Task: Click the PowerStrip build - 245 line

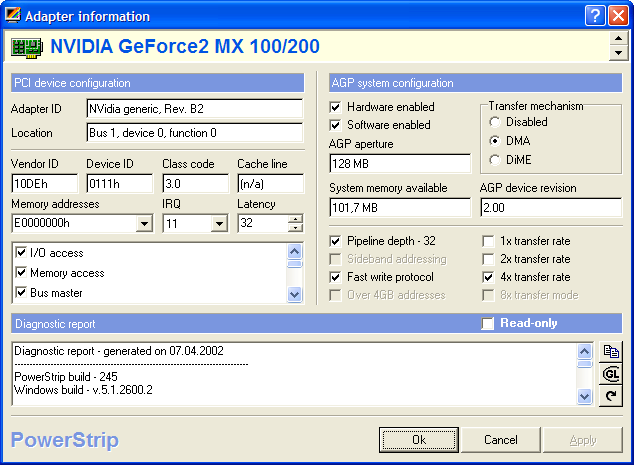Action: pyautogui.click(x=66, y=377)
